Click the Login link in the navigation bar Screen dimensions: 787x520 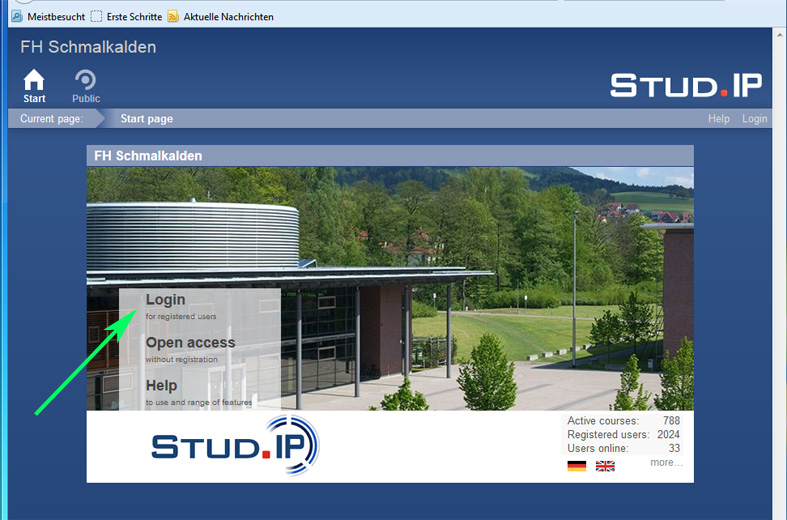pyautogui.click(x=754, y=118)
